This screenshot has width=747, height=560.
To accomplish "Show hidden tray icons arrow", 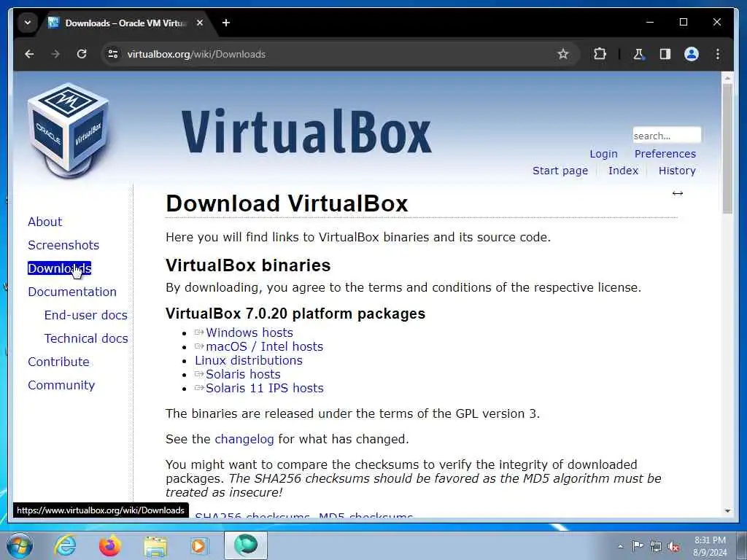I will [620, 546].
